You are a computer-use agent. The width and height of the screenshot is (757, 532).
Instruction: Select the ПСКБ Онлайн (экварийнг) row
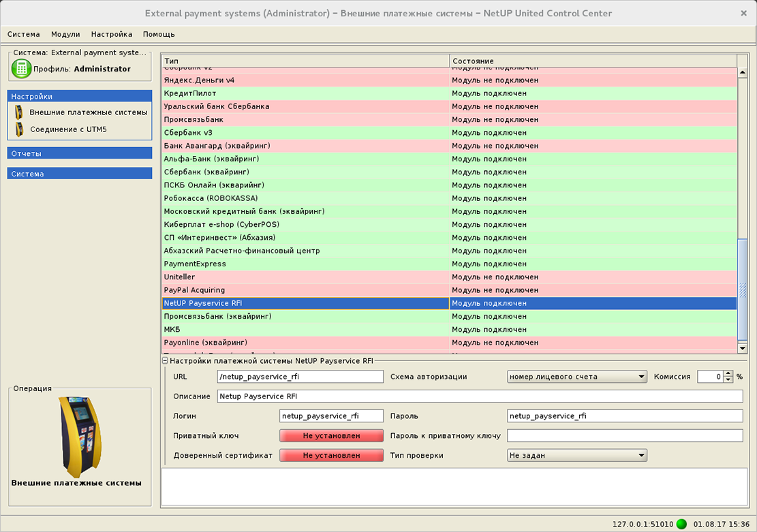(450, 185)
